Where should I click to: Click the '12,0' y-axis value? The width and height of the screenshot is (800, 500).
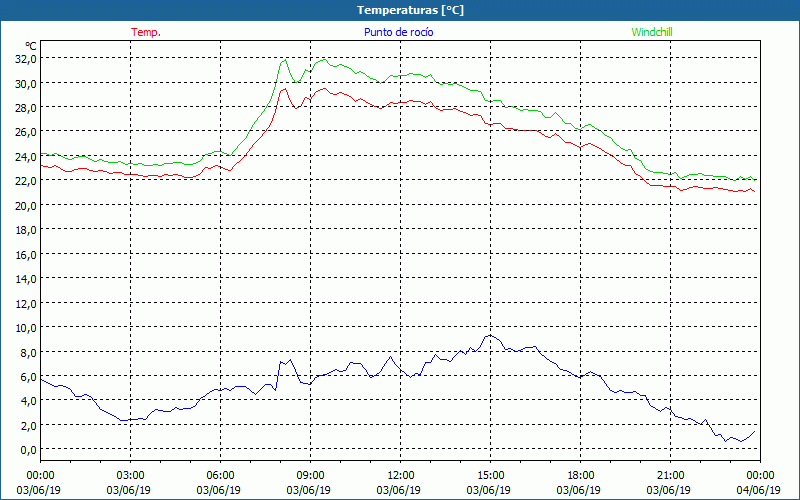coord(26,303)
